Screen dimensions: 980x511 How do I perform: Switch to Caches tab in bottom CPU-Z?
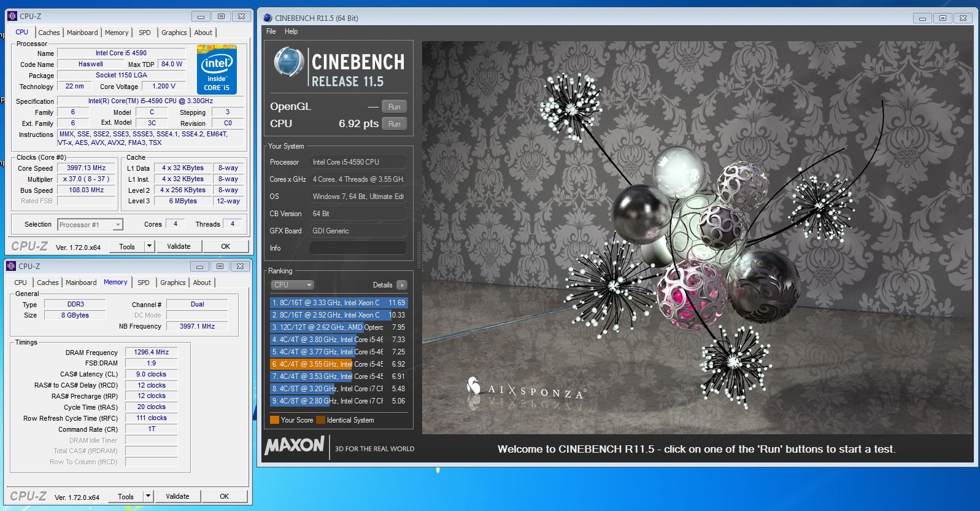pyautogui.click(x=48, y=283)
